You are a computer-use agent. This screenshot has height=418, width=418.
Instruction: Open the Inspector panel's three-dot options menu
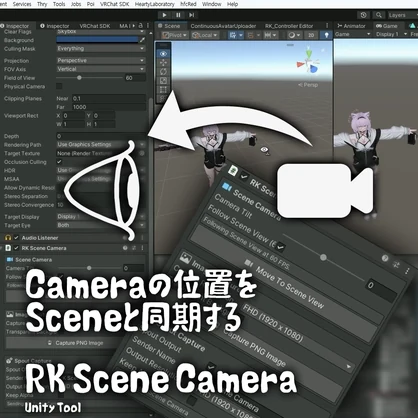pyautogui.click(x=148, y=26)
